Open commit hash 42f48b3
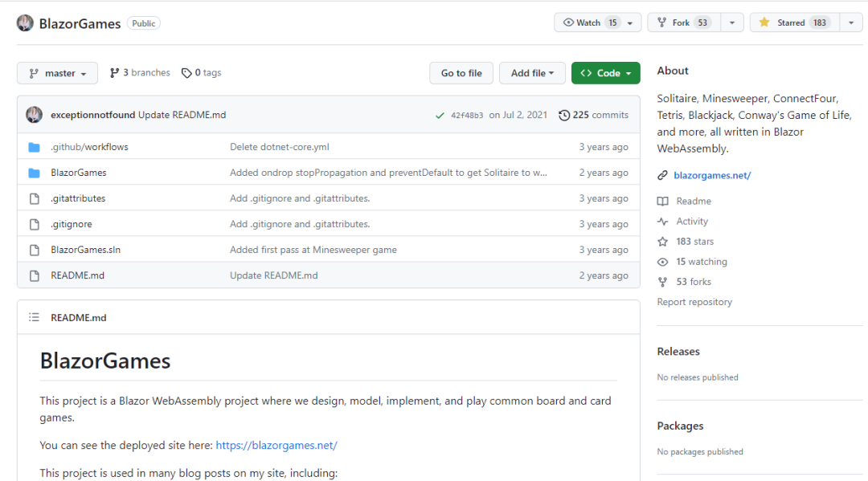Viewport: 868px width, 481px height. coord(467,115)
